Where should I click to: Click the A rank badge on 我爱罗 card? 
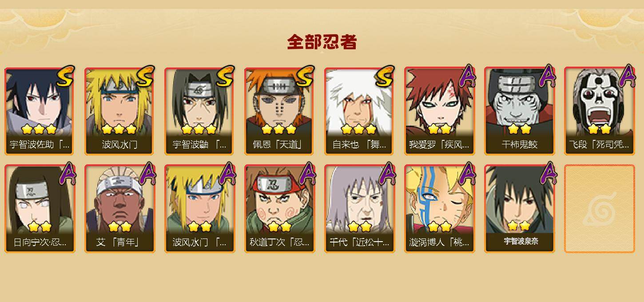pos(467,76)
